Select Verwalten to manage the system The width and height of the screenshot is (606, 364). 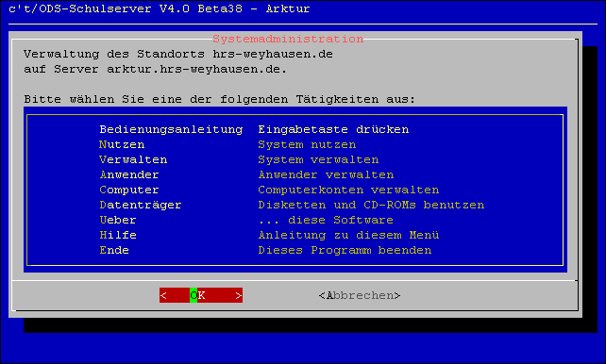click(133, 159)
